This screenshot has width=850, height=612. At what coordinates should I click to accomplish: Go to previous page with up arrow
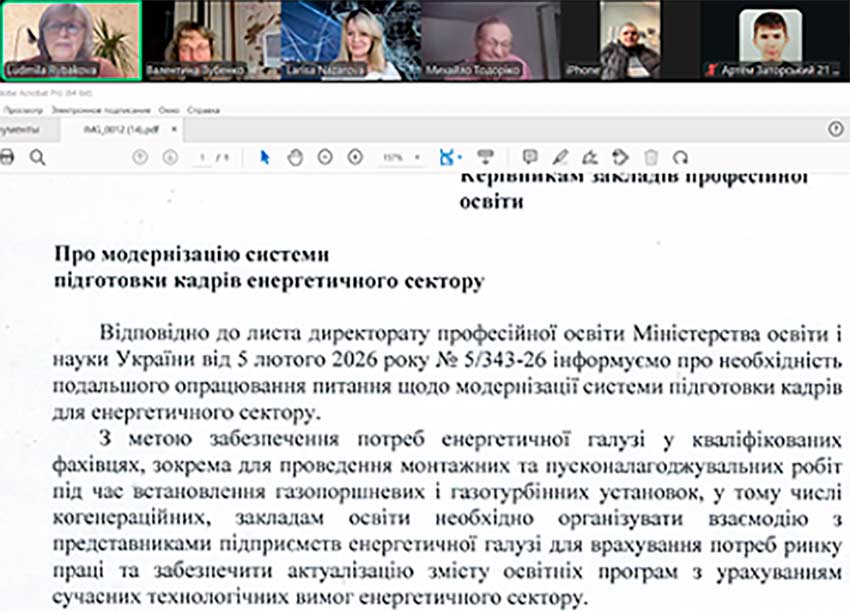140,157
